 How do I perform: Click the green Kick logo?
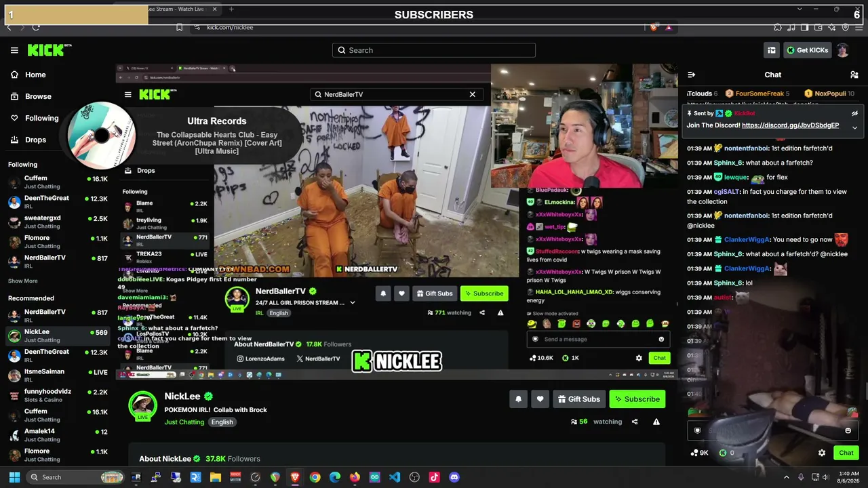[49, 50]
